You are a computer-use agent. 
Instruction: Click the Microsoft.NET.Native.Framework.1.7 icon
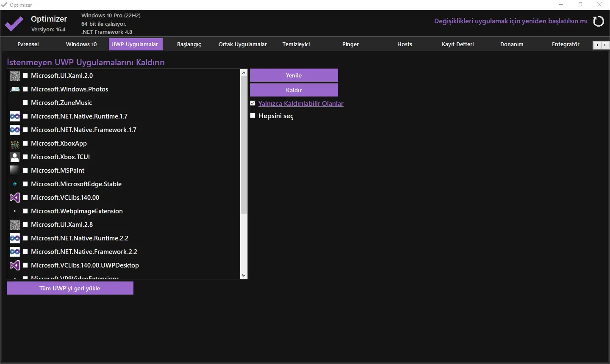[15, 130]
